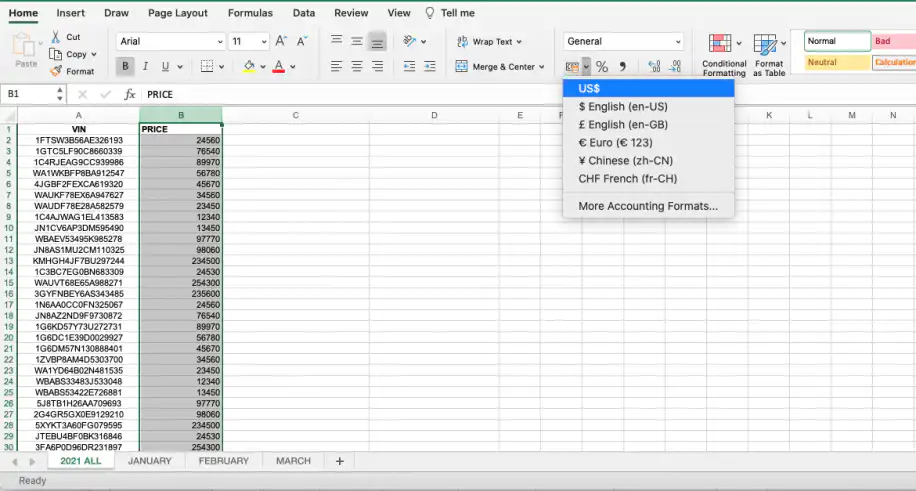The image size is (916, 491).
Task: Choose CHF French (fr-CH) format
Action: click(x=648, y=179)
